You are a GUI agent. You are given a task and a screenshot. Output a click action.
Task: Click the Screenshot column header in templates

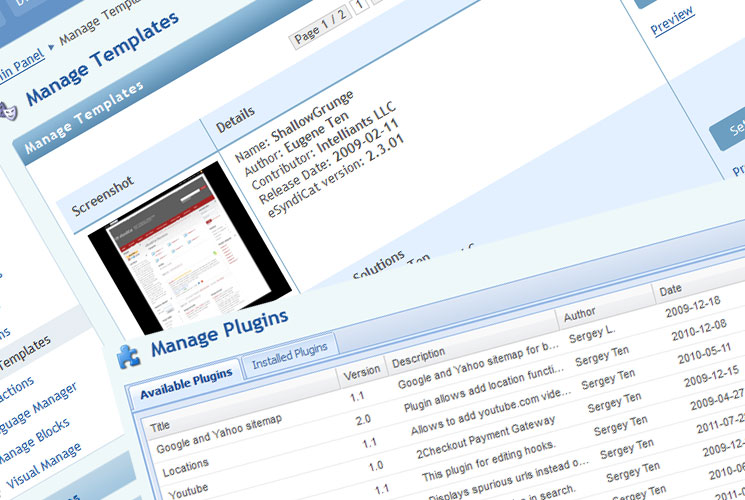103,197
